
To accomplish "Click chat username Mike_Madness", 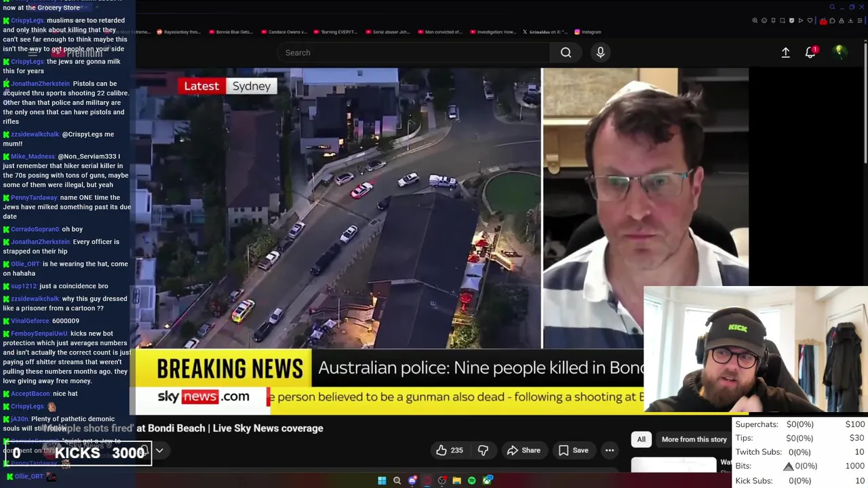I will point(32,157).
